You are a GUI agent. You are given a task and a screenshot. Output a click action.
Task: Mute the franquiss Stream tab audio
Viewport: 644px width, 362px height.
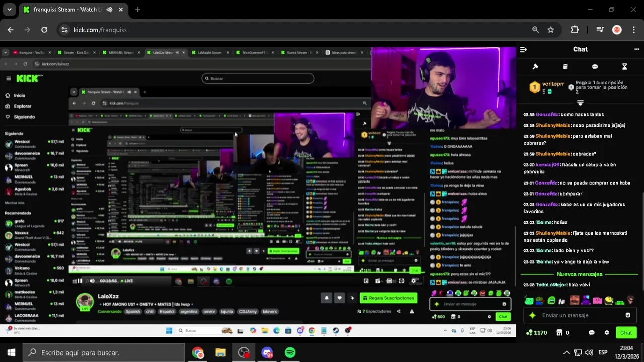click(109, 9)
